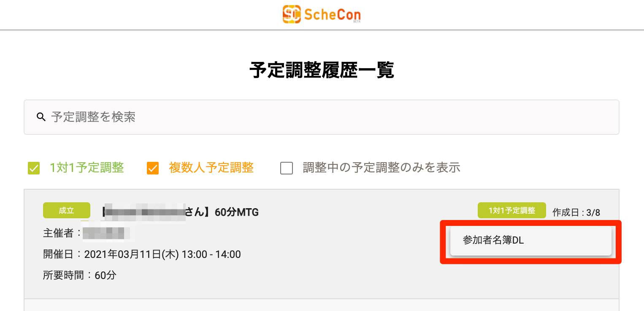The height and width of the screenshot is (311, 644).
Task: Click the 作成日 : 3/8 creation date text
Action: coord(576,212)
